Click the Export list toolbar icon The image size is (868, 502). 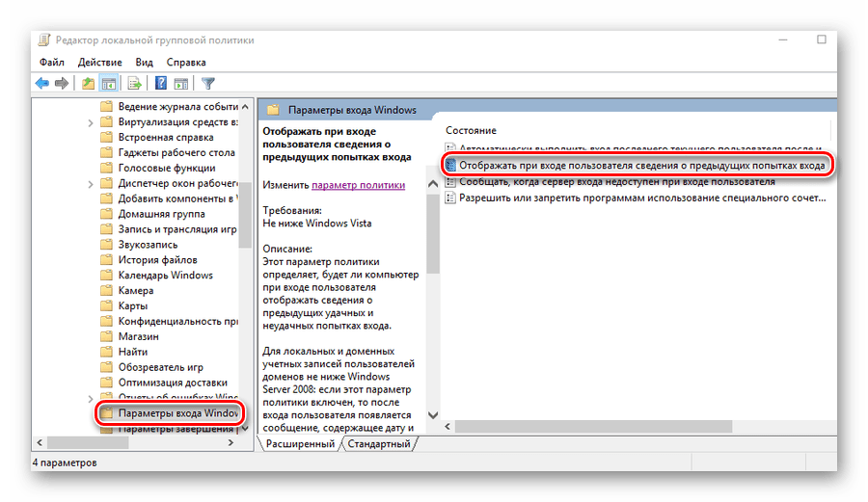134,84
